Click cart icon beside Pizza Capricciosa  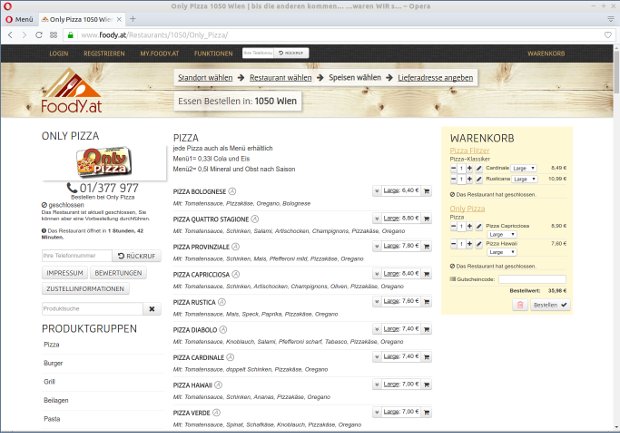pos(426,274)
